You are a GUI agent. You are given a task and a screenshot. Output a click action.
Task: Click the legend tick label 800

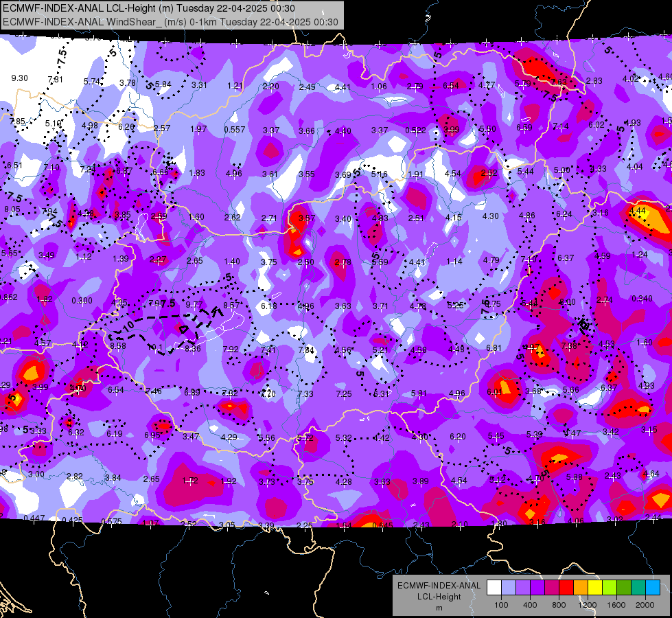(559, 605)
